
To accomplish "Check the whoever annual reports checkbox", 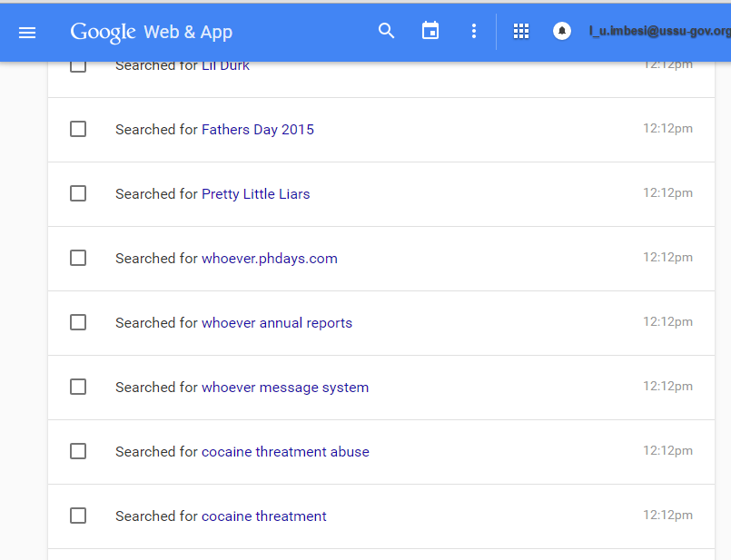I will pyautogui.click(x=78, y=322).
